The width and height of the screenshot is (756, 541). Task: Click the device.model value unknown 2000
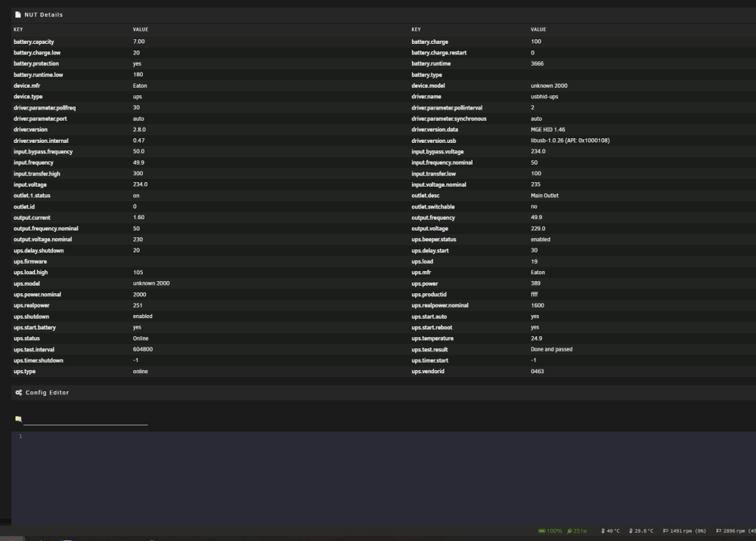[549, 85]
